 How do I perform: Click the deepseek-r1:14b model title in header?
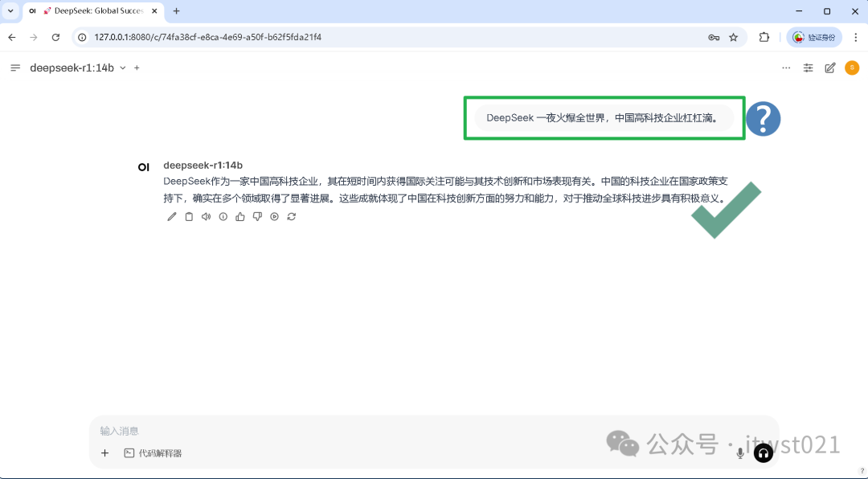[72, 68]
